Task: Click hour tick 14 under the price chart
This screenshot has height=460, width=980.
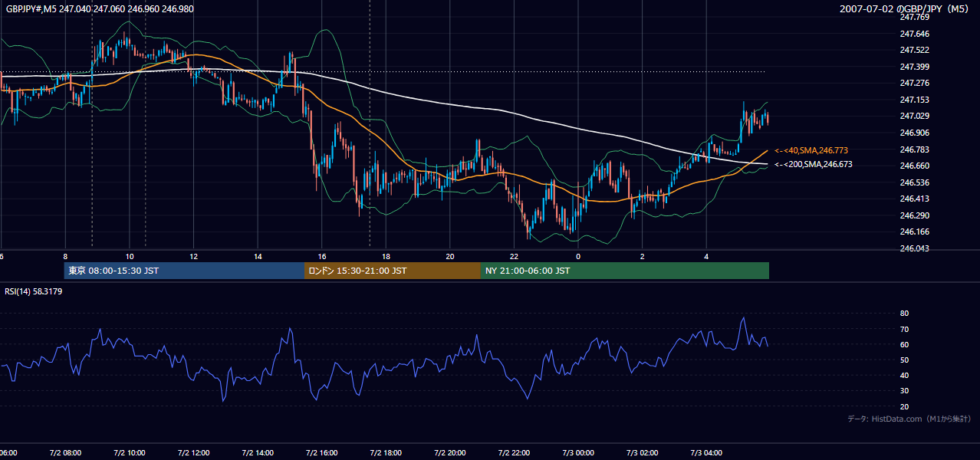Action: (x=258, y=257)
